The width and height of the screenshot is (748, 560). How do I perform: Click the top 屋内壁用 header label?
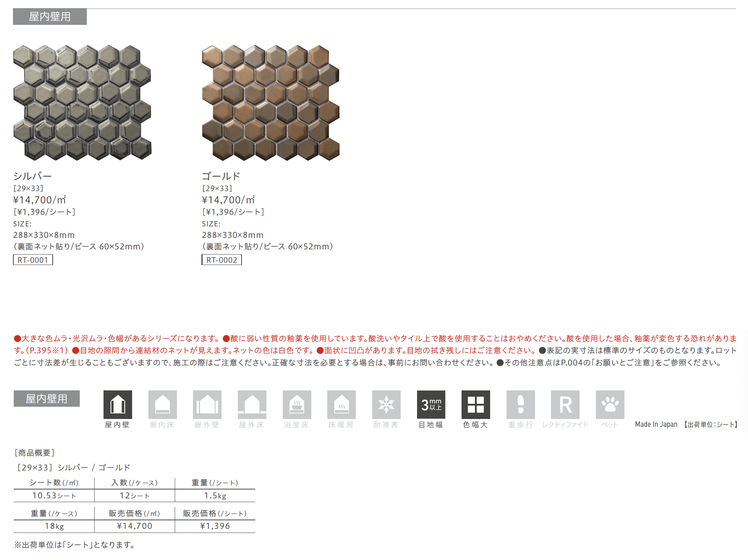[x=50, y=17]
